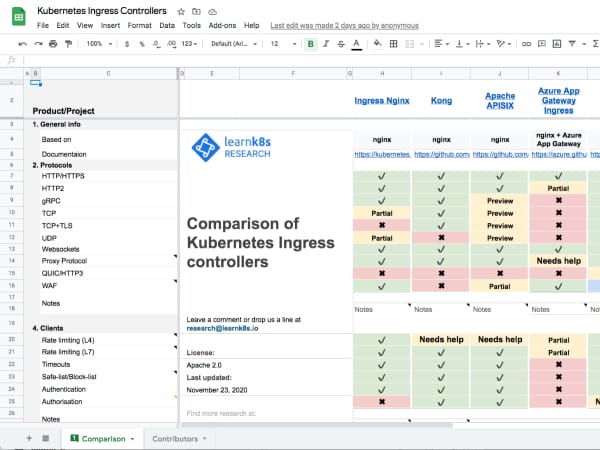The width and height of the screenshot is (600, 450).
Task: Open the Format menu
Action: click(x=139, y=25)
